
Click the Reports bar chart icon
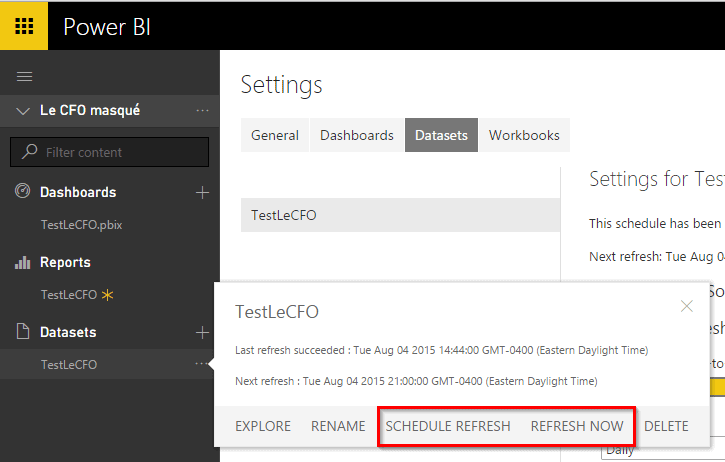click(23, 262)
